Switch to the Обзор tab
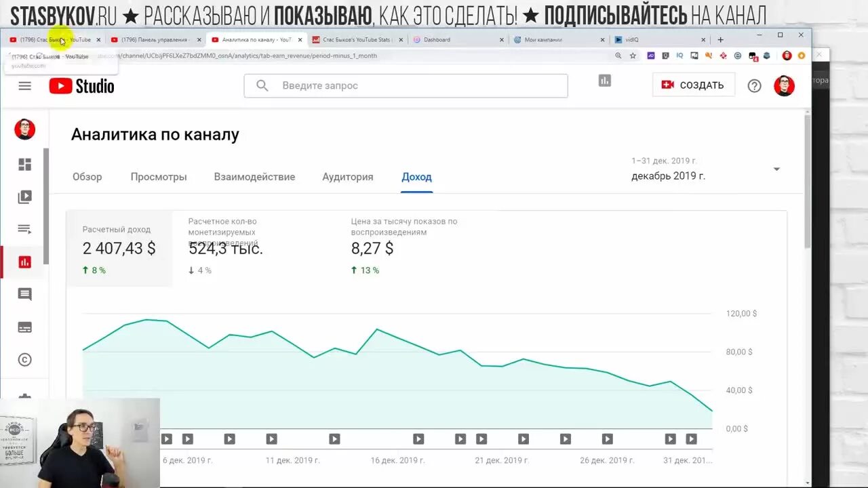The image size is (868, 488). click(x=87, y=177)
